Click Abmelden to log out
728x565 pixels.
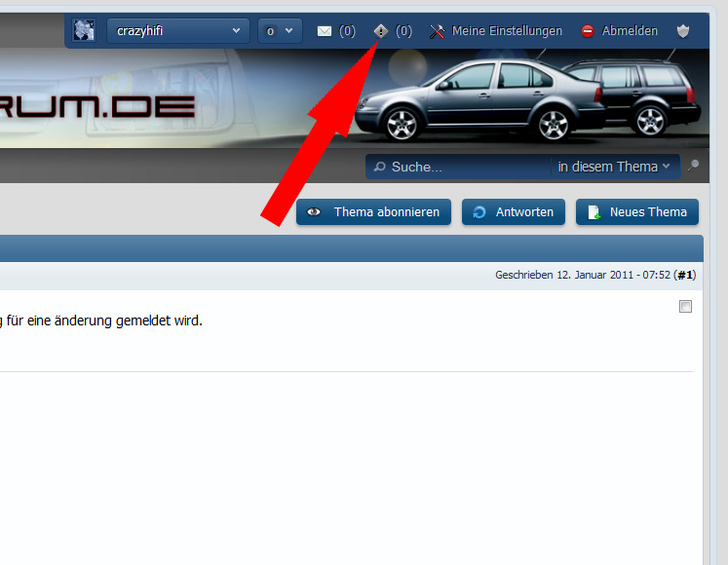click(630, 31)
